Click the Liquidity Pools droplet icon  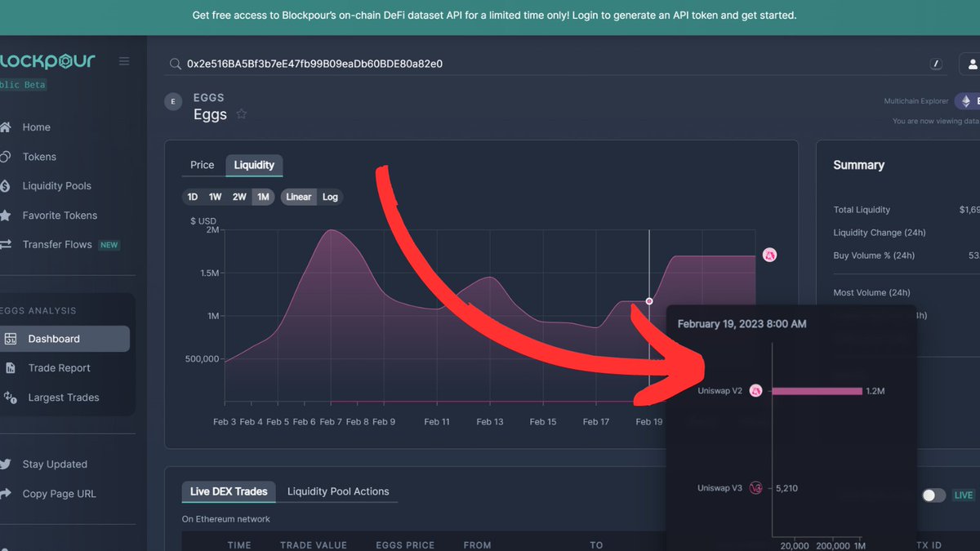(x=6, y=186)
